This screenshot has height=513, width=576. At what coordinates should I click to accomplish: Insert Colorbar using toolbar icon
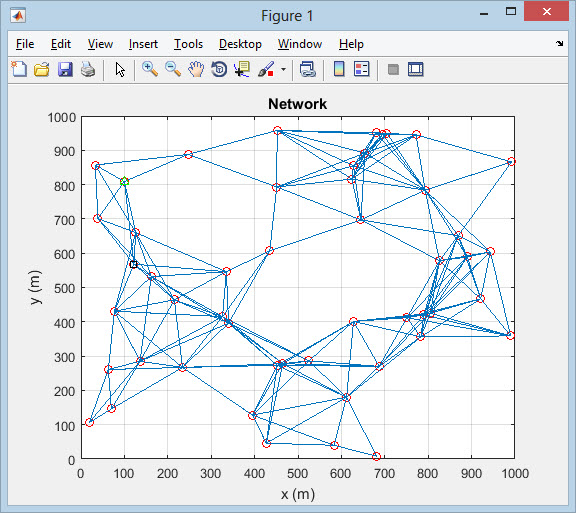point(339,69)
